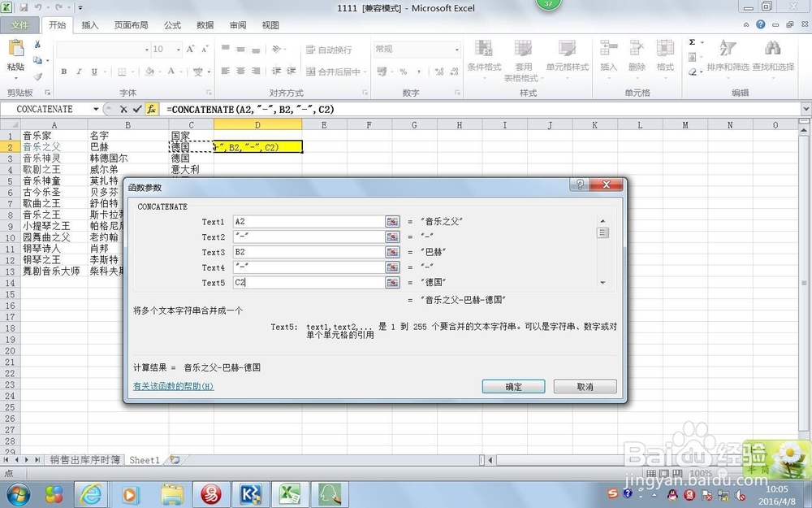This screenshot has height=508, width=812.
Task: Click inside the Text5 field containing C2
Action: (309, 283)
